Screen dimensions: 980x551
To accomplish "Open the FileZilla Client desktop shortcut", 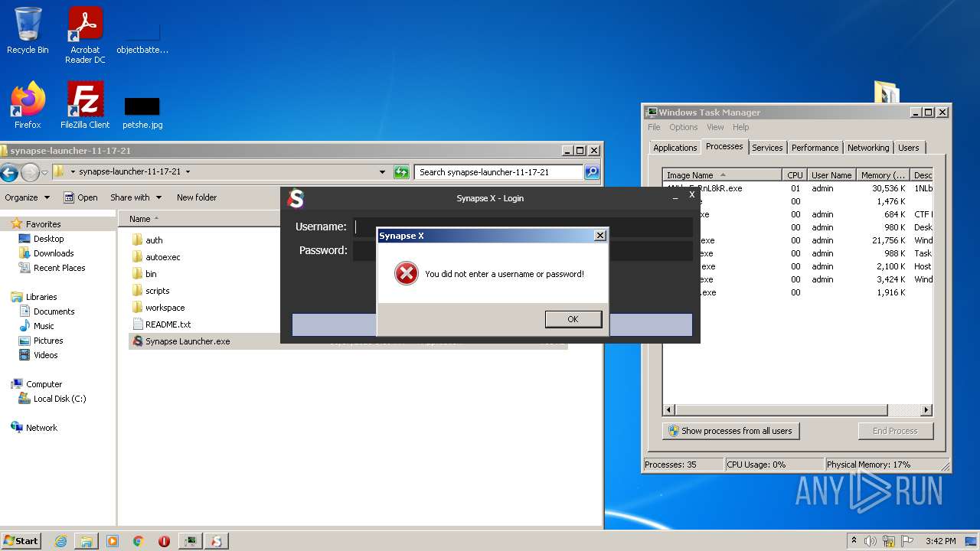I will [85, 105].
